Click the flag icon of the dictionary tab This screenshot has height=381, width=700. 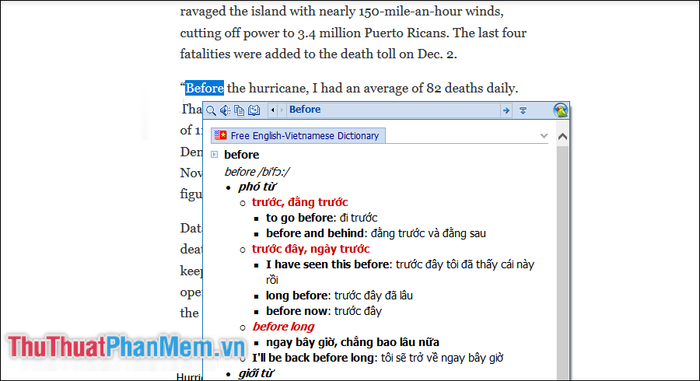[x=221, y=135]
